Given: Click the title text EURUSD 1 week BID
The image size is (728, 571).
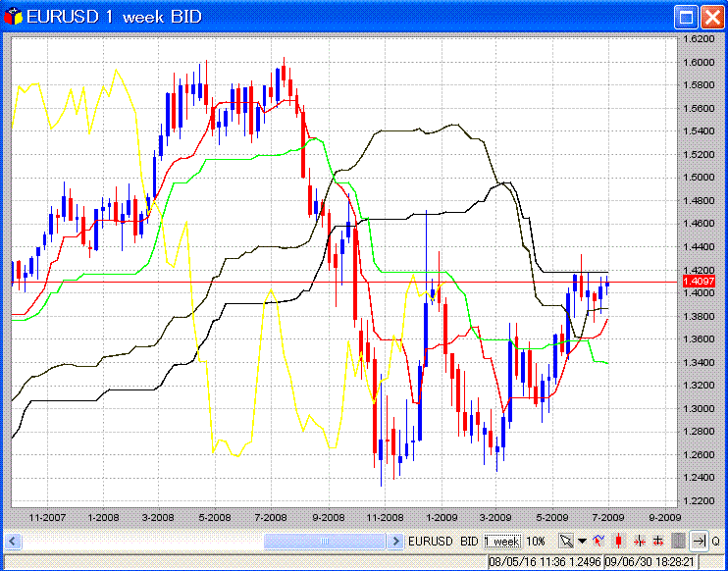Looking at the screenshot, I should coord(114,18).
